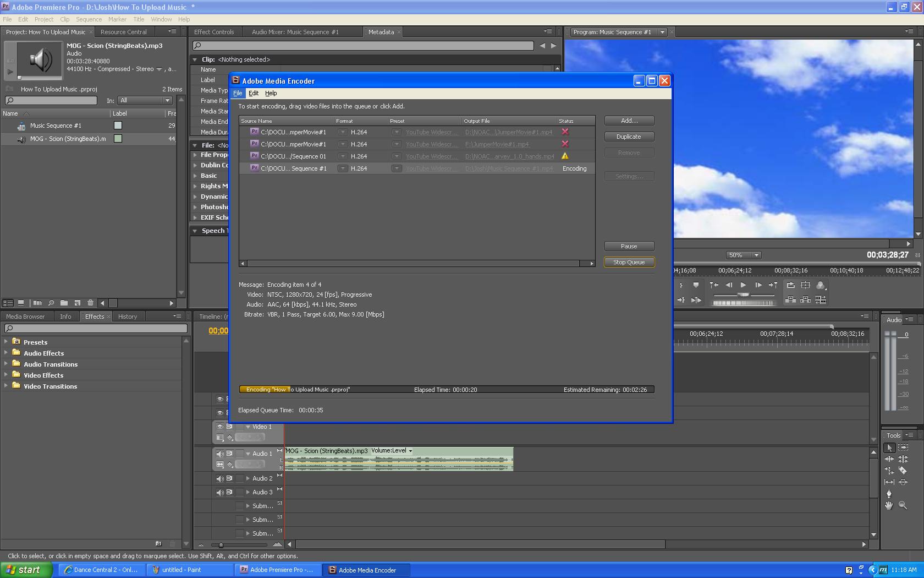Create a new custom bin in Effects panel
Viewport: 924px width, 578px height.
click(158, 543)
